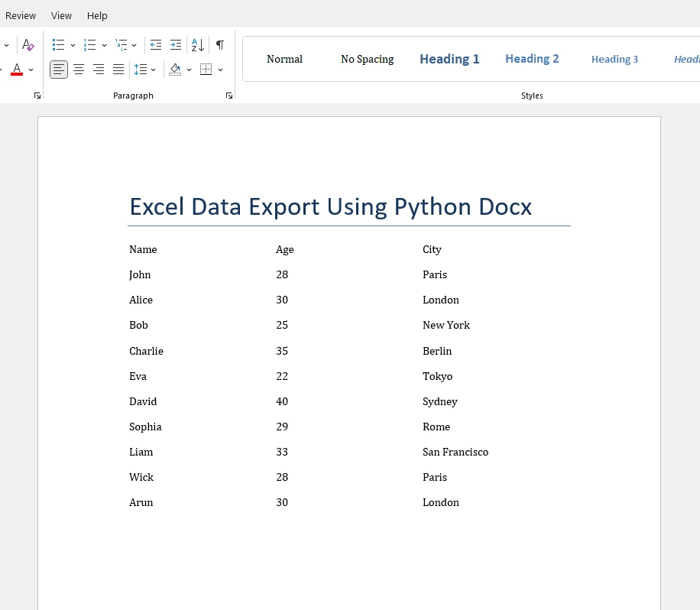Toggle center alignment
Image resolution: width=700 pixels, height=610 pixels.
pos(79,70)
